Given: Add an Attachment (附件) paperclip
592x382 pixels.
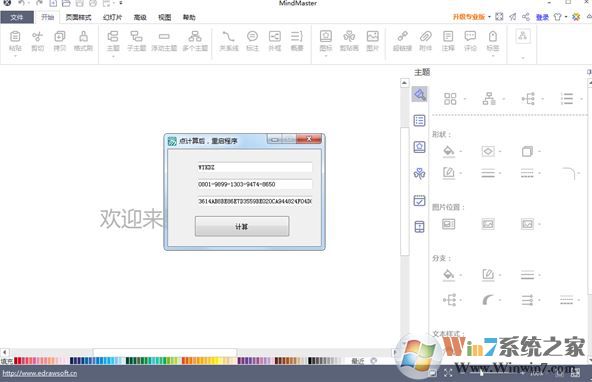Looking at the screenshot, I should 426,41.
